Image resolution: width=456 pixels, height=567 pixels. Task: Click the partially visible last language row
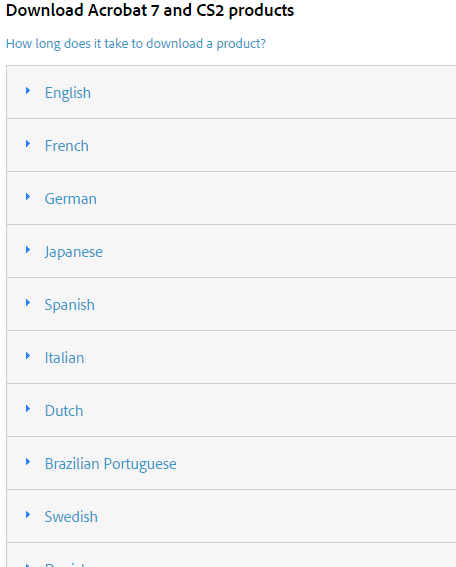tap(231, 555)
